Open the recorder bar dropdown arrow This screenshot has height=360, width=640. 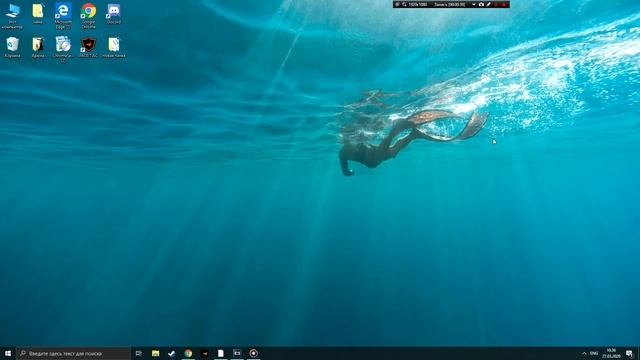474,4
